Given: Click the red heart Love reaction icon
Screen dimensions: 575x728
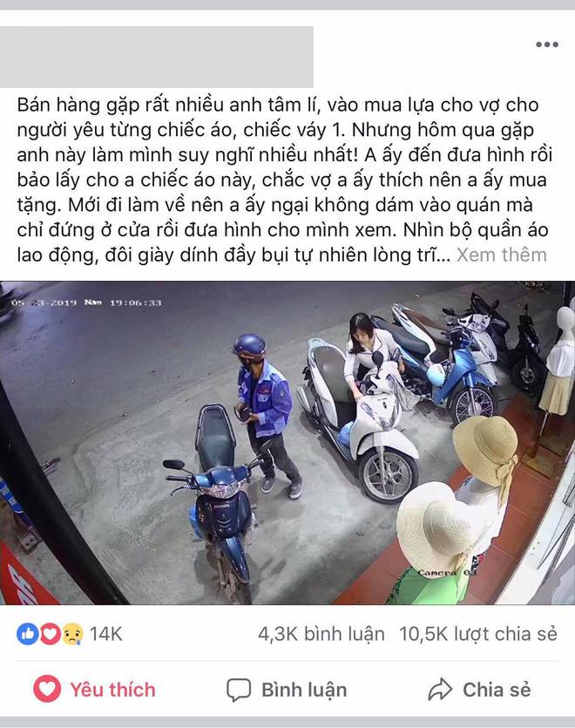Looking at the screenshot, I should [51, 634].
